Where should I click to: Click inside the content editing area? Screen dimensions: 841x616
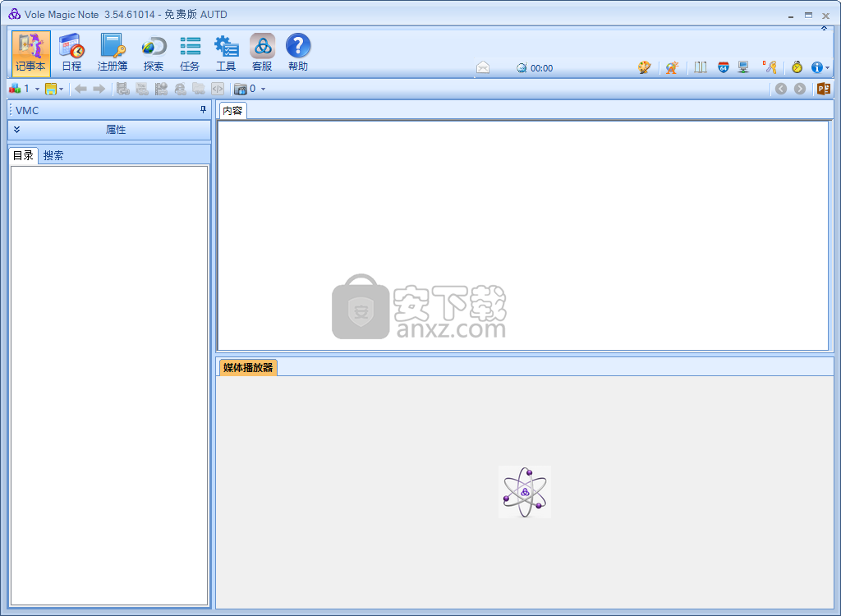523,236
